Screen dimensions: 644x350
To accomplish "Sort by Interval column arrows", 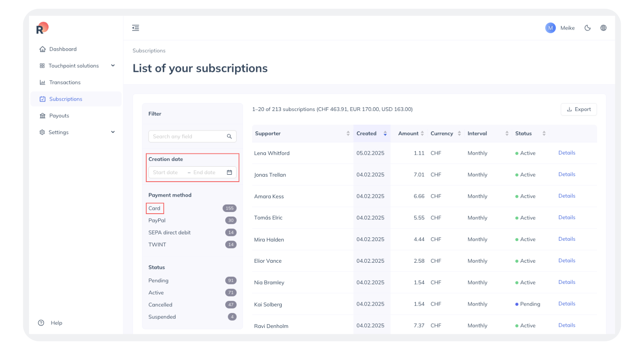I will pyautogui.click(x=507, y=133).
